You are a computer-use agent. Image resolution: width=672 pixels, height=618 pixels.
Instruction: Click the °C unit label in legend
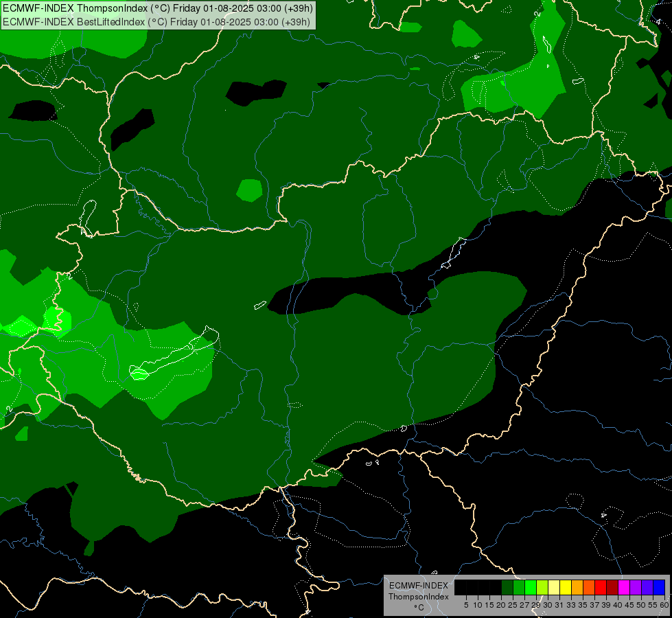click(419, 608)
